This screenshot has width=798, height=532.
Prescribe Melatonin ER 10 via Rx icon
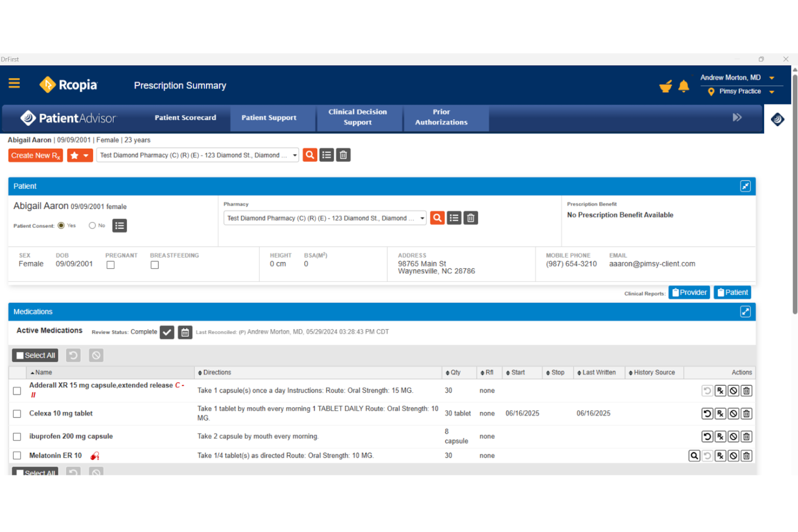[x=720, y=456]
